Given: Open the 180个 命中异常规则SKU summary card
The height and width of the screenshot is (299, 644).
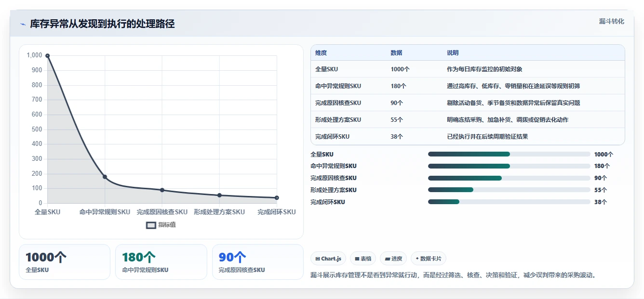Looking at the screenshot, I should click(x=161, y=262).
